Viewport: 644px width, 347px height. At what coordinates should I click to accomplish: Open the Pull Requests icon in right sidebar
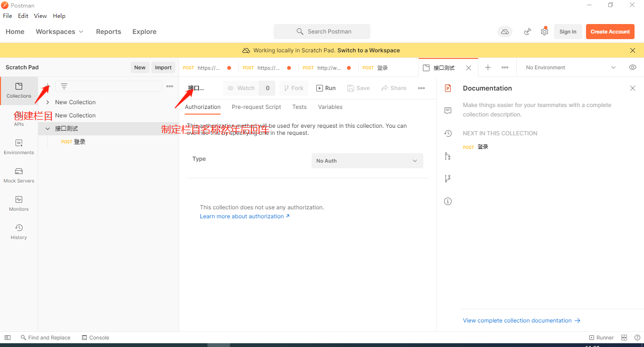pos(448,156)
